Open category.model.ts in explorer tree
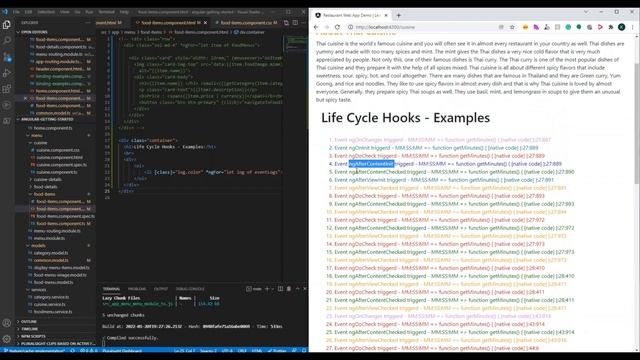 [x=51, y=253]
